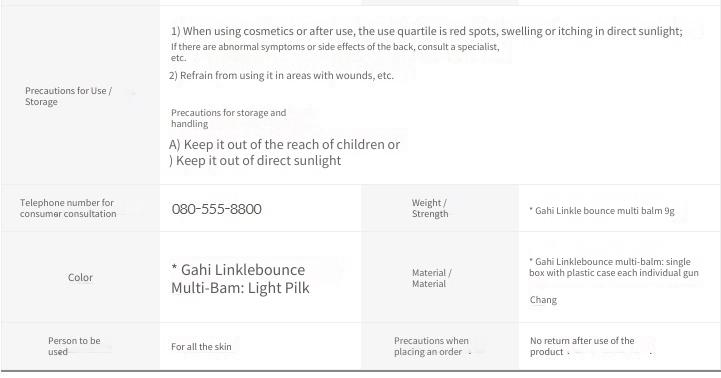Click the 'Person to be used' label

[74, 346]
